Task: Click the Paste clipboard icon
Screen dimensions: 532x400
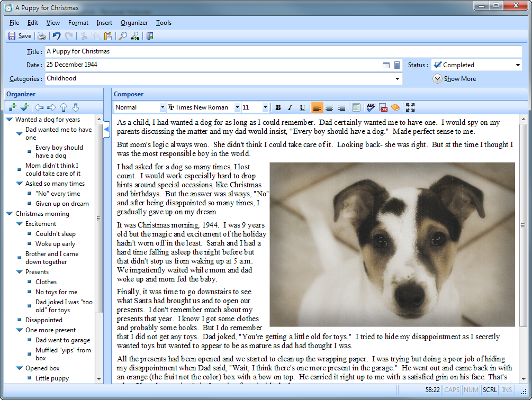Action: (x=108, y=36)
